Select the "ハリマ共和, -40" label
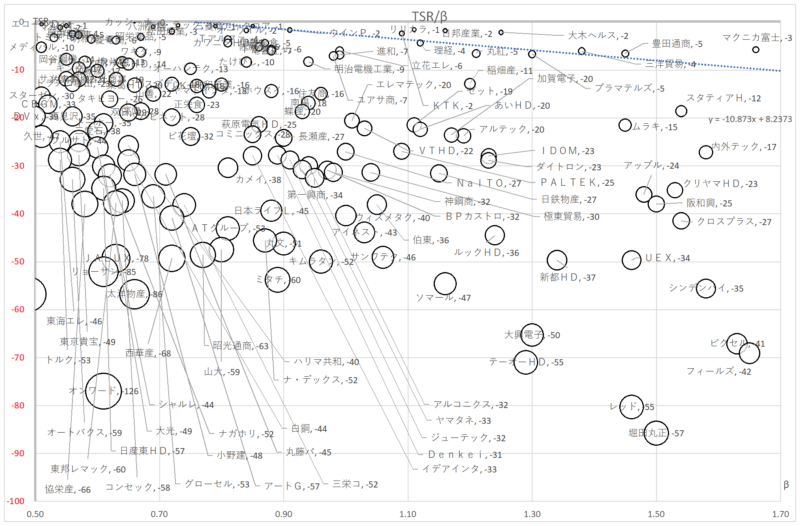 pos(326,362)
